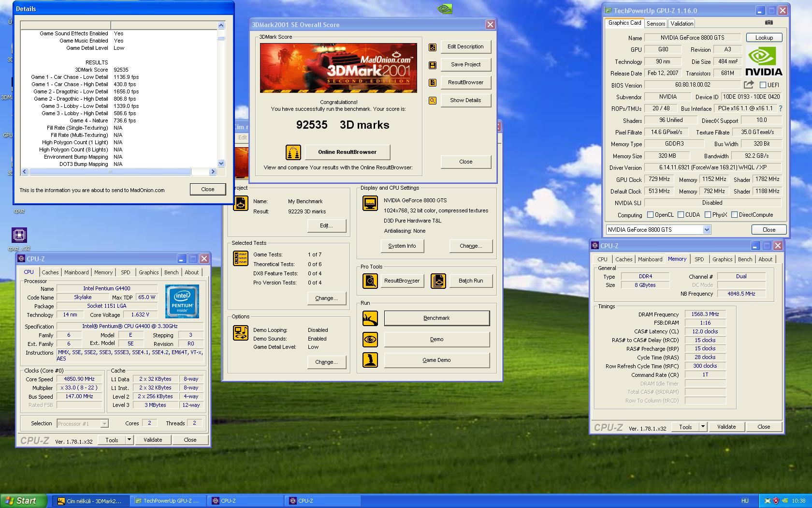Open the Start menu
The image size is (812, 508).
pos(24,501)
